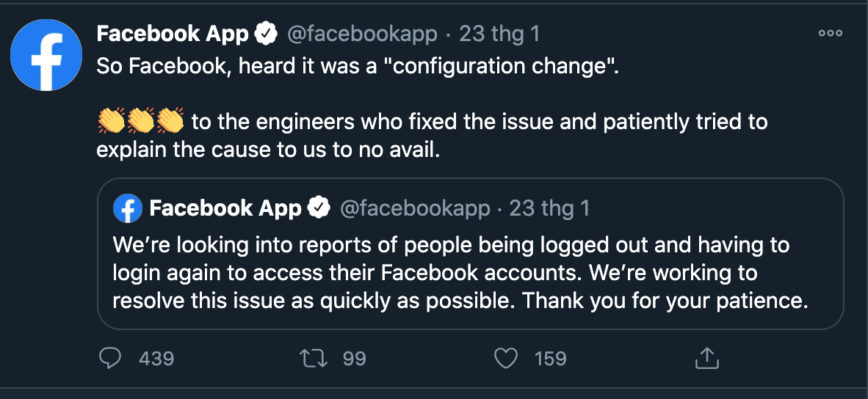Like the tweet with heart icon
868x399 pixels.
[505, 358]
